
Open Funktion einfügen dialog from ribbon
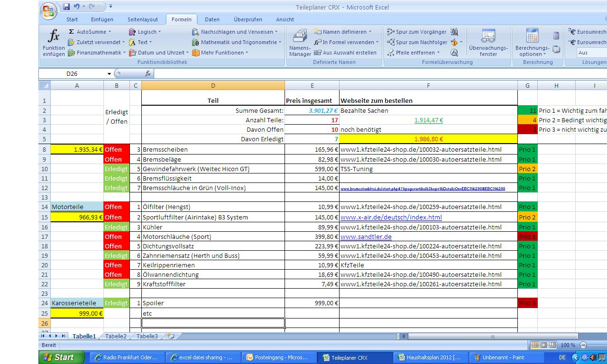coord(54,42)
